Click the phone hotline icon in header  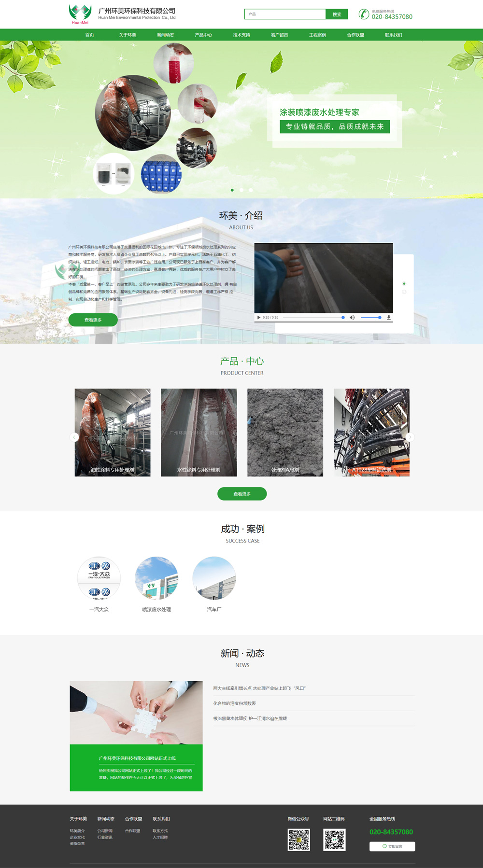[x=364, y=14]
